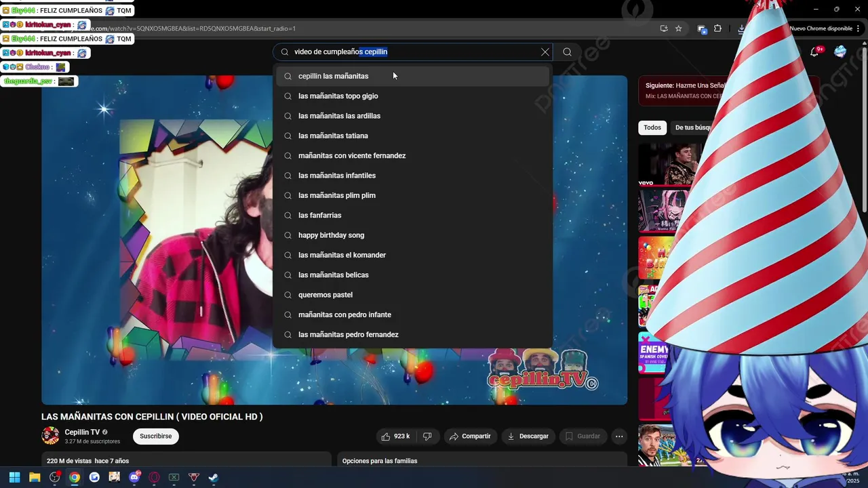Choose suggestion mañanitas con pedro infante
Image resolution: width=868 pixels, height=488 pixels.
coord(412,314)
